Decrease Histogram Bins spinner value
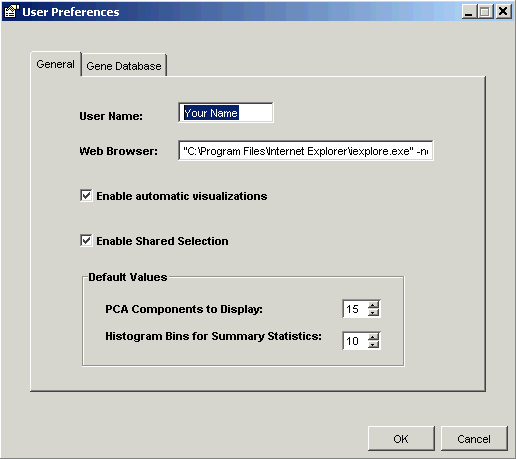 click(x=374, y=344)
